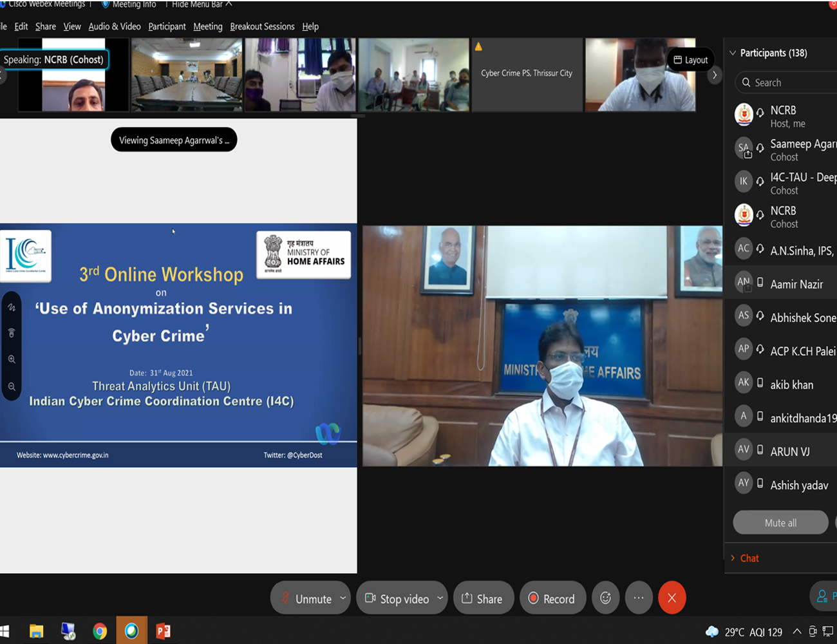This screenshot has width=837, height=644.
Task: Click the Mute all button
Action: click(780, 523)
